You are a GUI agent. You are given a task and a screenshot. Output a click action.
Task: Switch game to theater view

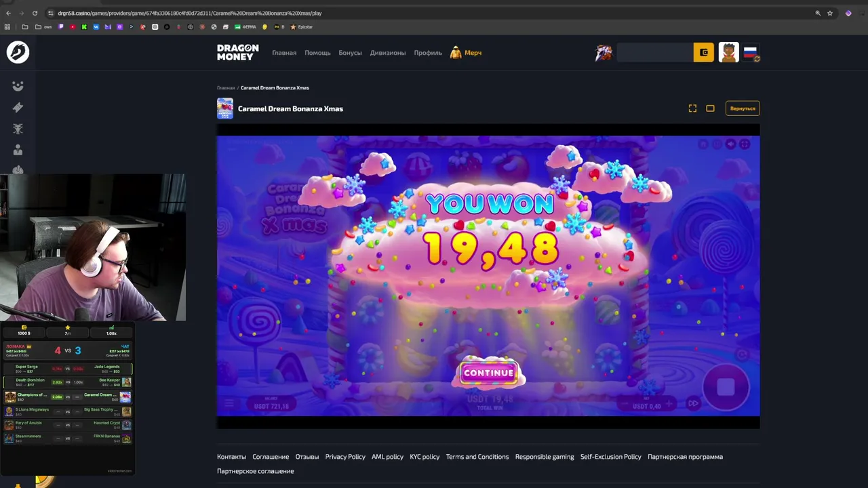(710, 108)
